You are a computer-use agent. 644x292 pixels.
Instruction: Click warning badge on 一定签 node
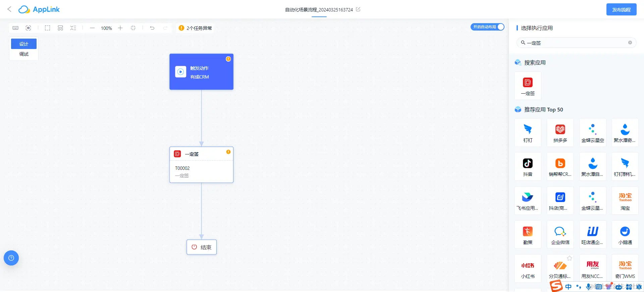pos(228,152)
